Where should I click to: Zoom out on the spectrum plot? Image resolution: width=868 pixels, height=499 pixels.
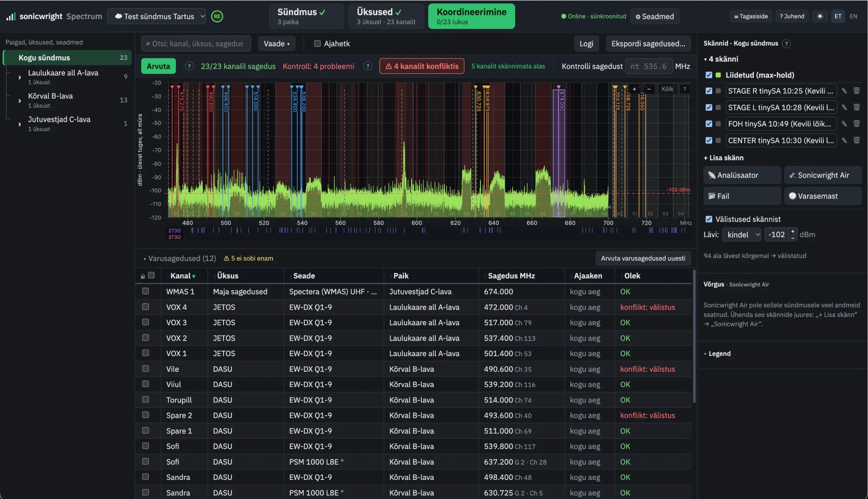click(x=649, y=89)
